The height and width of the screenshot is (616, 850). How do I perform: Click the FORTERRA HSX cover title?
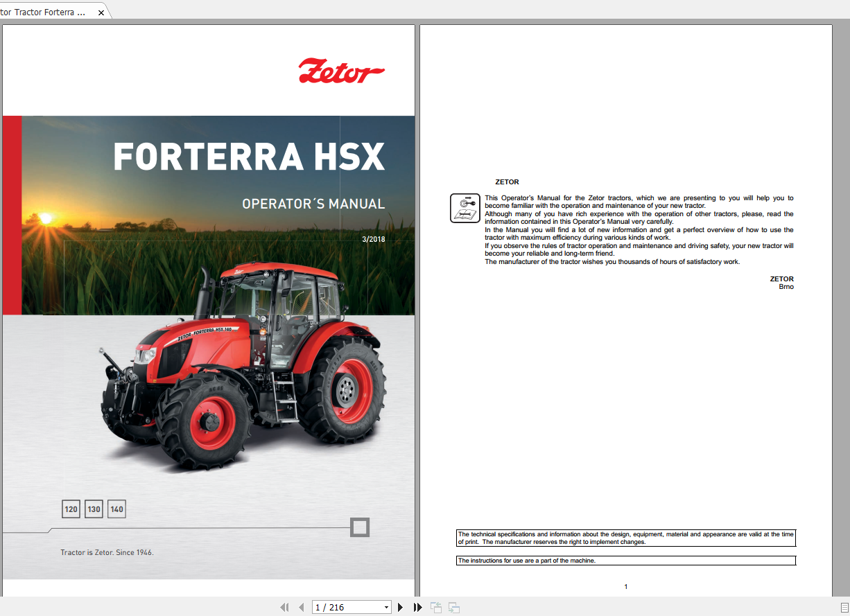click(x=249, y=157)
